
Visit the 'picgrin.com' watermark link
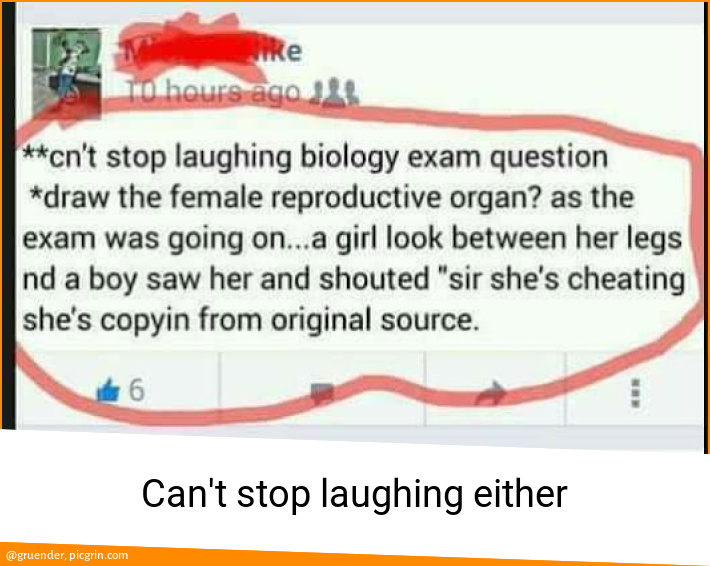click(x=99, y=555)
